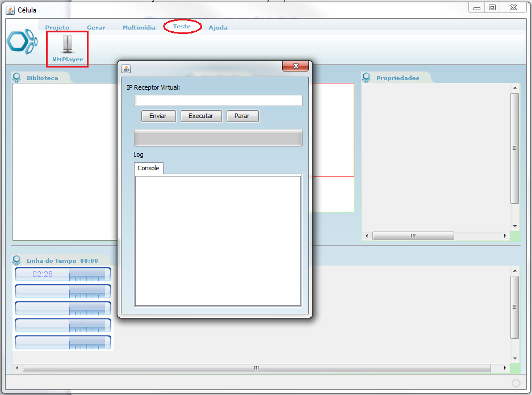Focus the IP Receptor Virtual input field

218,100
